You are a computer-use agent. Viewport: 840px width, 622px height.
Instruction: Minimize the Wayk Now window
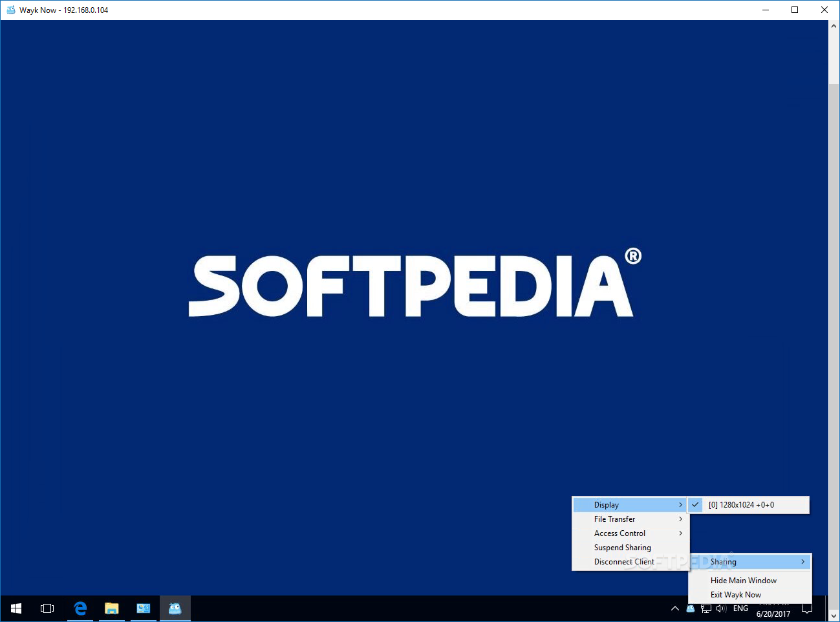pos(766,10)
